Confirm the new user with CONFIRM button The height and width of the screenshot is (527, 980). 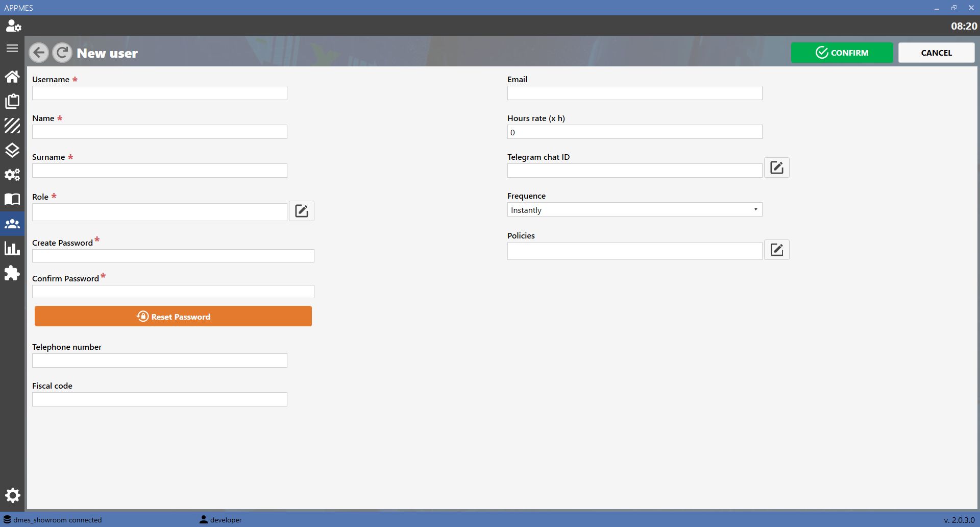tap(842, 53)
